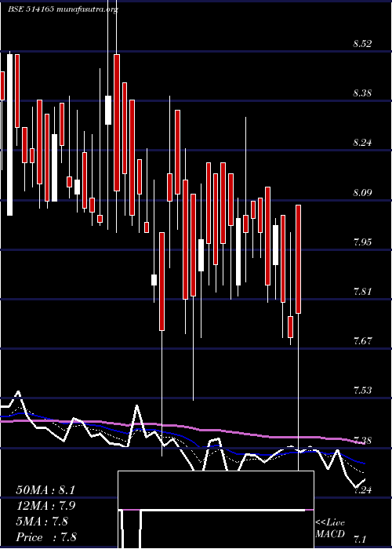Click the 8.38 price axis label

[x=362, y=93]
